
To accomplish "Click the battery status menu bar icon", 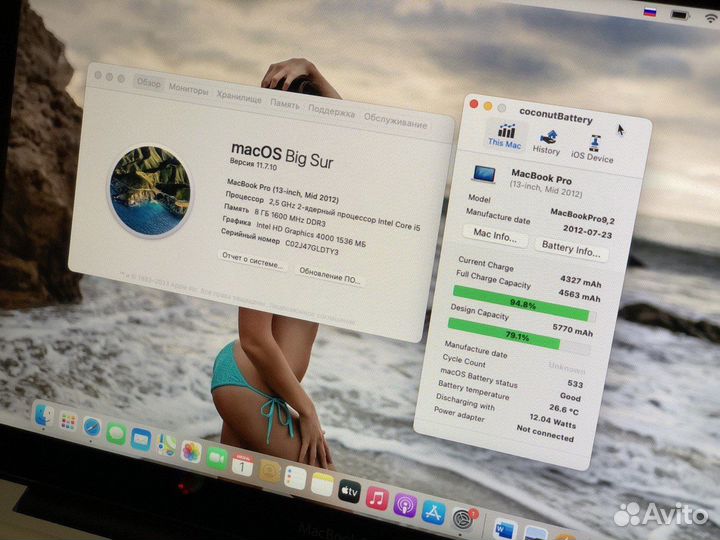I will tap(679, 16).
